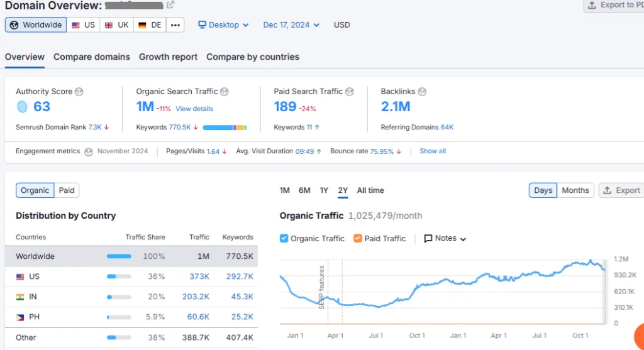
Task: Expand the Notes dropdown
Action: tap(445, 239)
